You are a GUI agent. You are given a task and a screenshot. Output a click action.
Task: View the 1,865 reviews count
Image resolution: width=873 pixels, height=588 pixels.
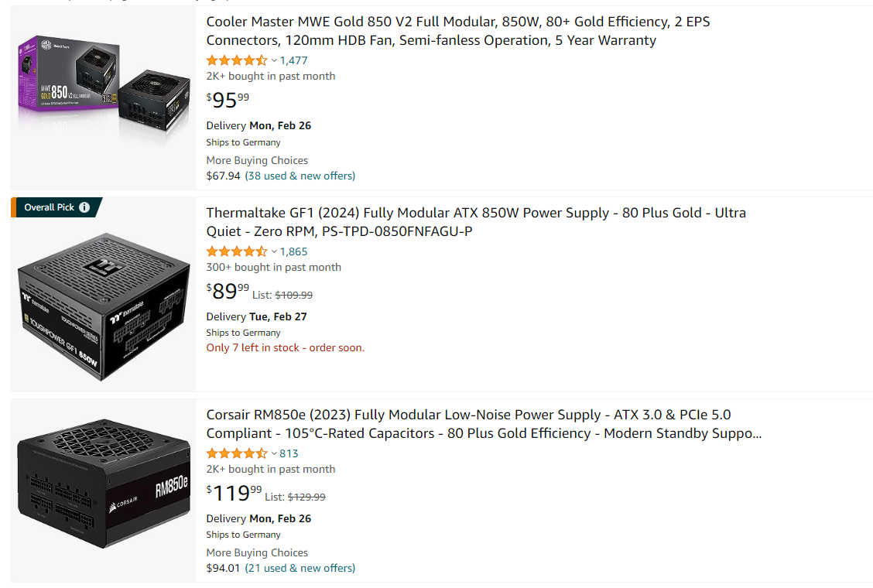pyautogui.click(x=293, y=251)
